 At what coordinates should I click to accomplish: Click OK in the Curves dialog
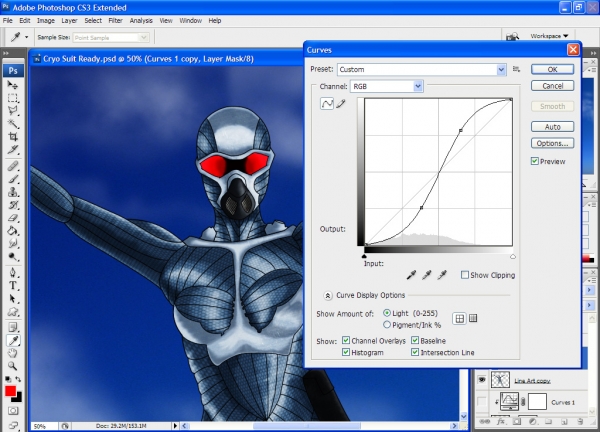(x=552, y=69)
